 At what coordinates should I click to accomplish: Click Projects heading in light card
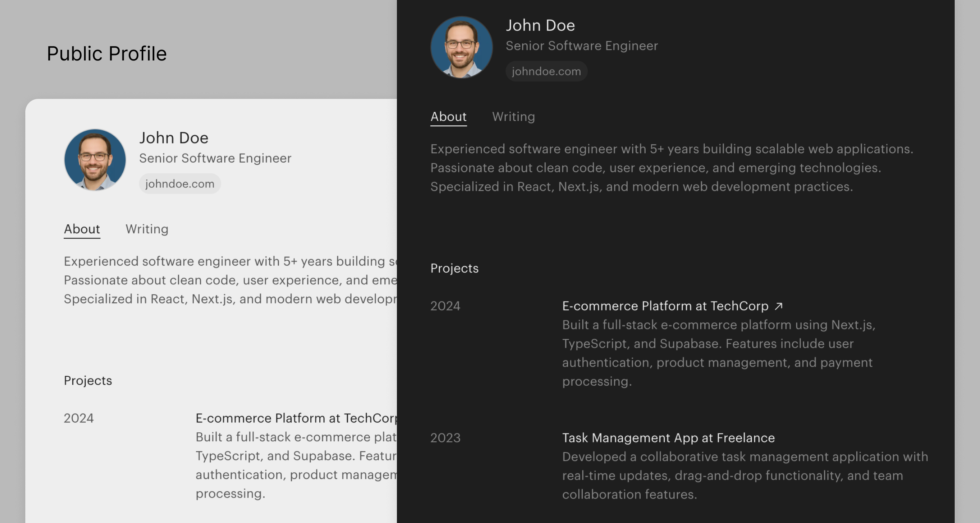click(88, 381)
